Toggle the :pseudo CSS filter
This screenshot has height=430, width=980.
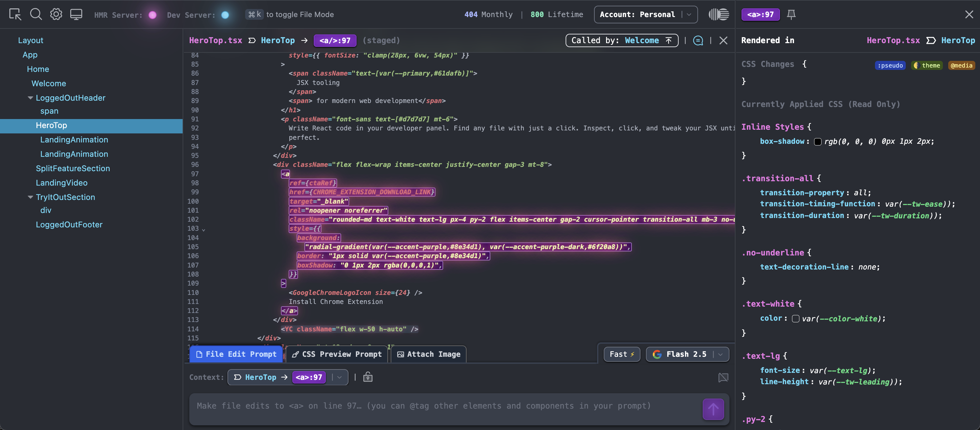pyautogui.click(x=890, y=66)
